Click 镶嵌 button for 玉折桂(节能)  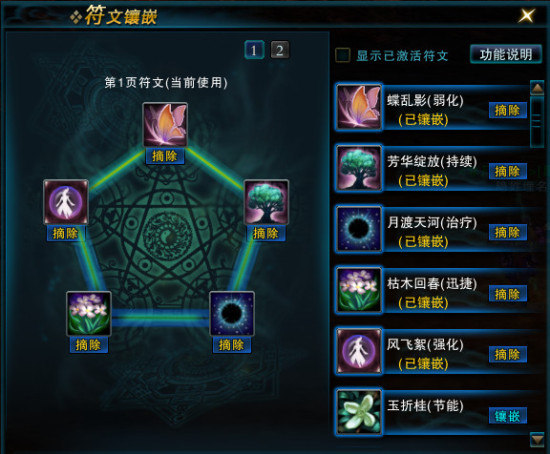pos(508,416)
